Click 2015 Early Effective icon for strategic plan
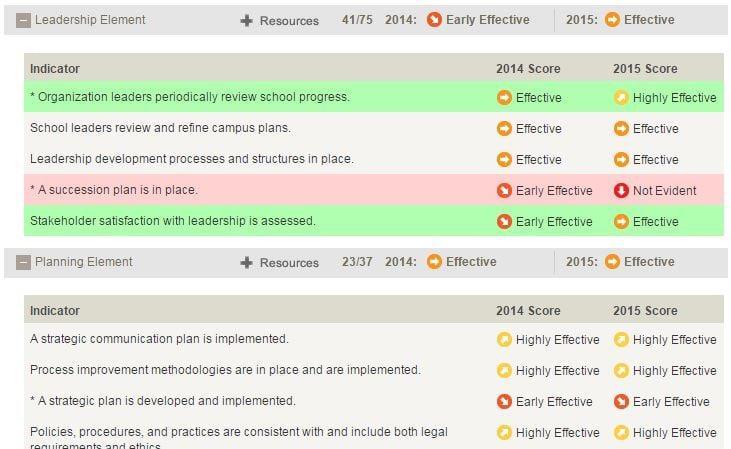Image resolution: width=731 pixels, height=449 pixels. pyautogui.click(x=621, y=402)
